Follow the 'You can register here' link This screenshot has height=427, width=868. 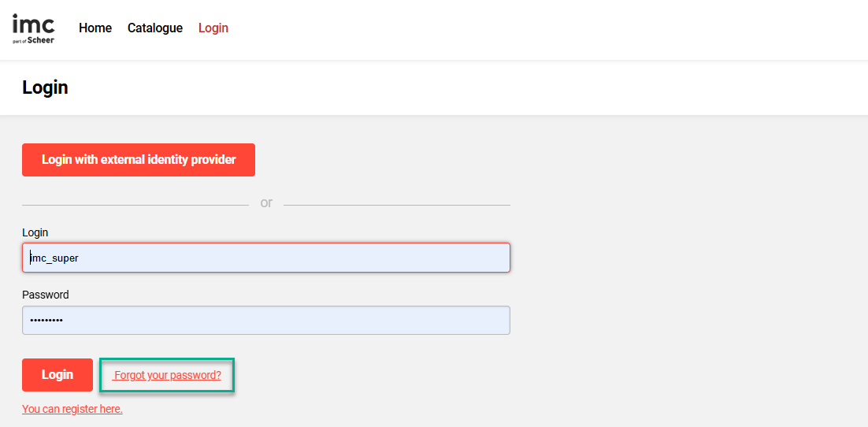click(x=72, y=409)
